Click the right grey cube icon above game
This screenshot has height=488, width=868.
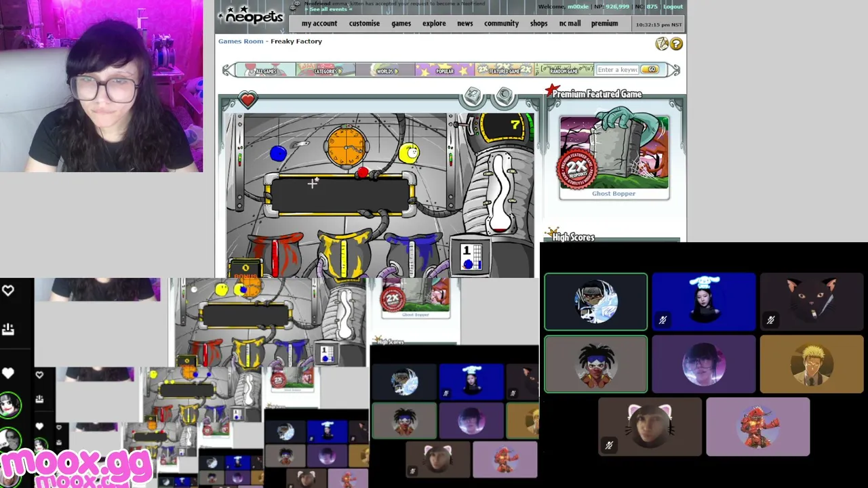pyautogui.click(x=504, y=97)
